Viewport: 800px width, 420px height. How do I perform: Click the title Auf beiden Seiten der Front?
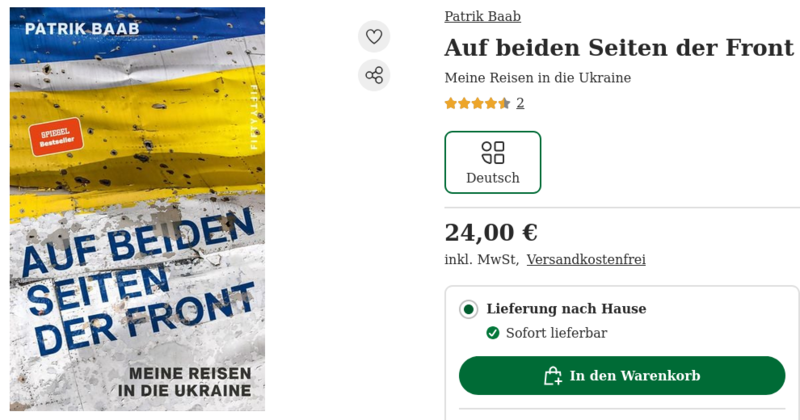[618, 47]
